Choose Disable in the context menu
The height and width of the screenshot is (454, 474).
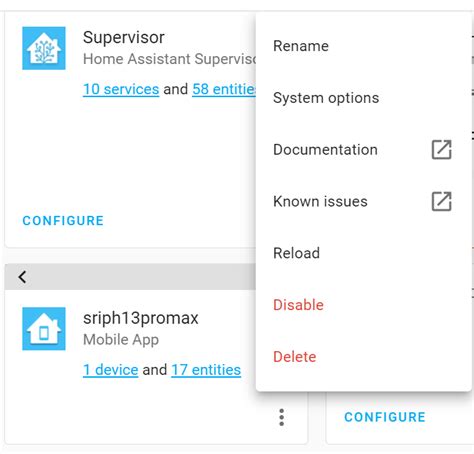tap(364, 305)
